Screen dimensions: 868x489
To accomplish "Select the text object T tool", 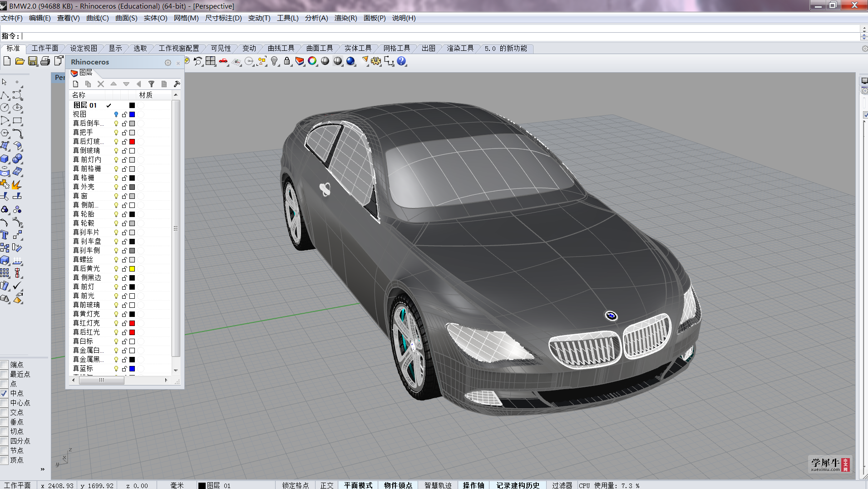I will click(5, 235).
